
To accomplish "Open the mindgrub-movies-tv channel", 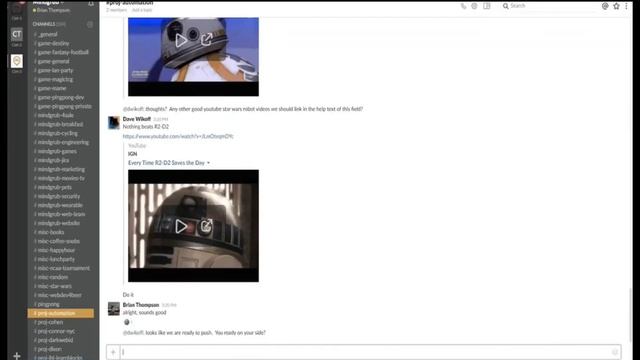I will [x=60, y=178].
